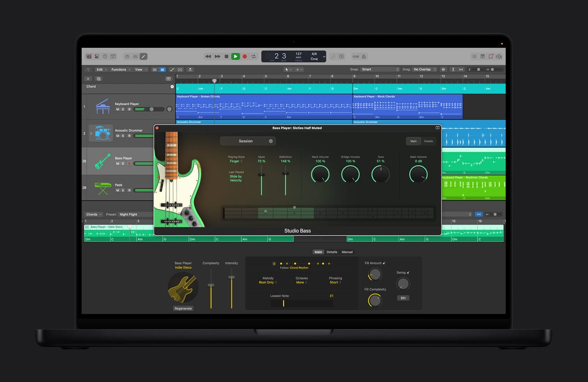This screenshot has height=382, width=588.
Task: Click the piano icon on Keyboard Player track
Action: click(x=102, y=106)
